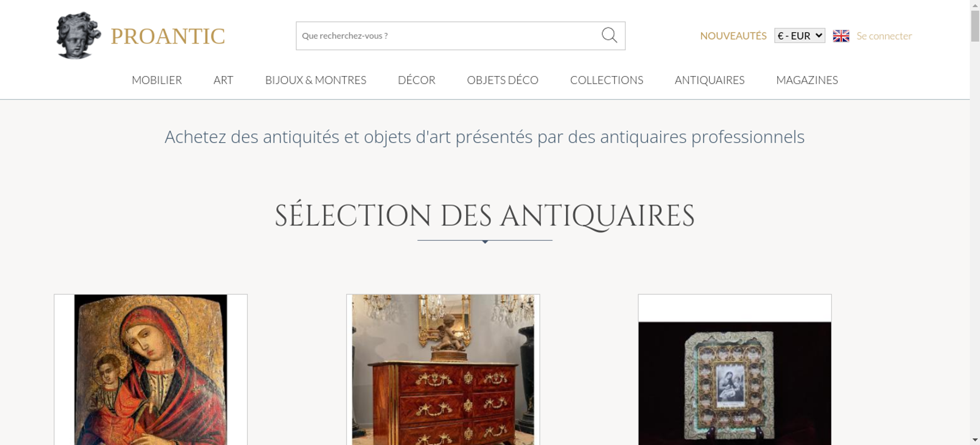
Task: Click the Proantic cherub head logo
Action: click(x=78, y=35)
